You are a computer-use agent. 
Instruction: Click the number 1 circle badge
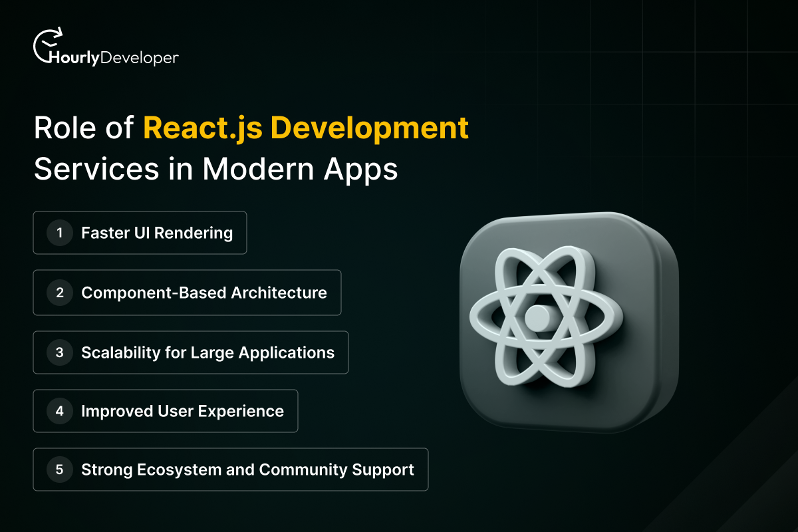tap(59, 233)
